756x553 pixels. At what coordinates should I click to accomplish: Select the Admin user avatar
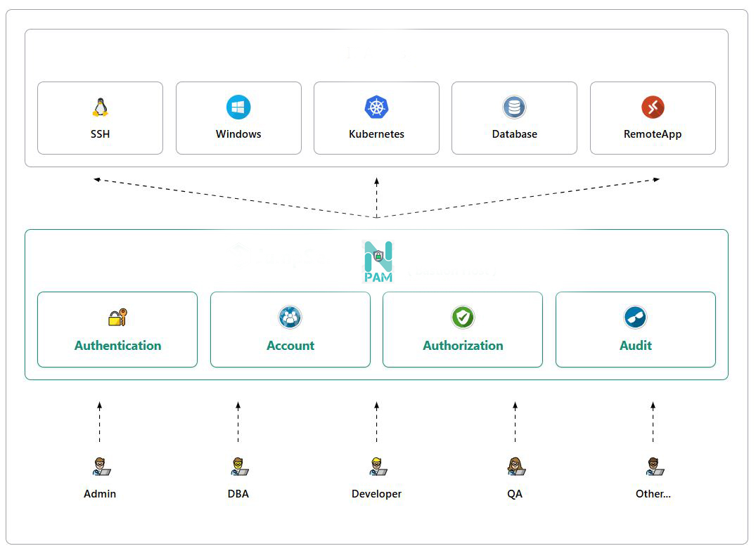tap(101, 467)
